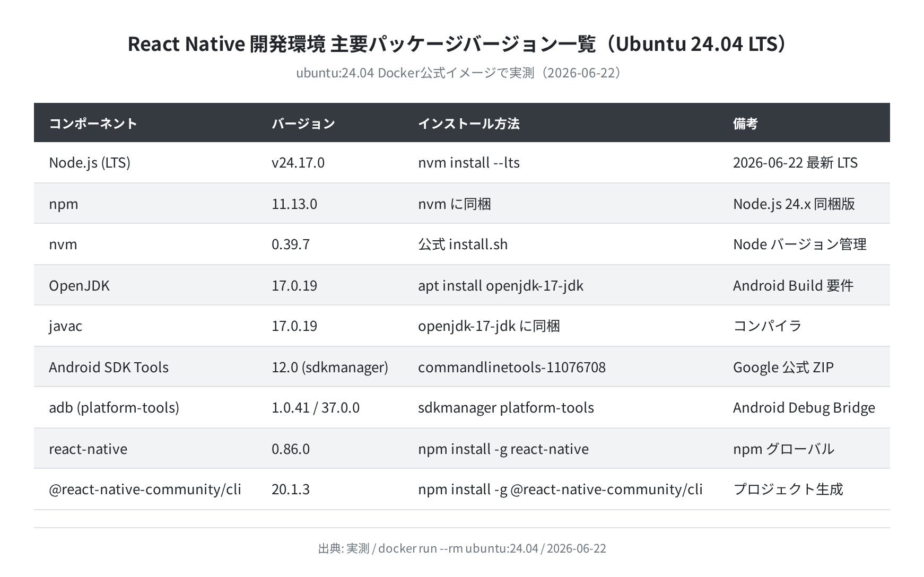The height and width of the screenshot is (577, 924).
Task: Click the "コンポーネント" column header
Action: pyautogui.click(x=93, y=124)
